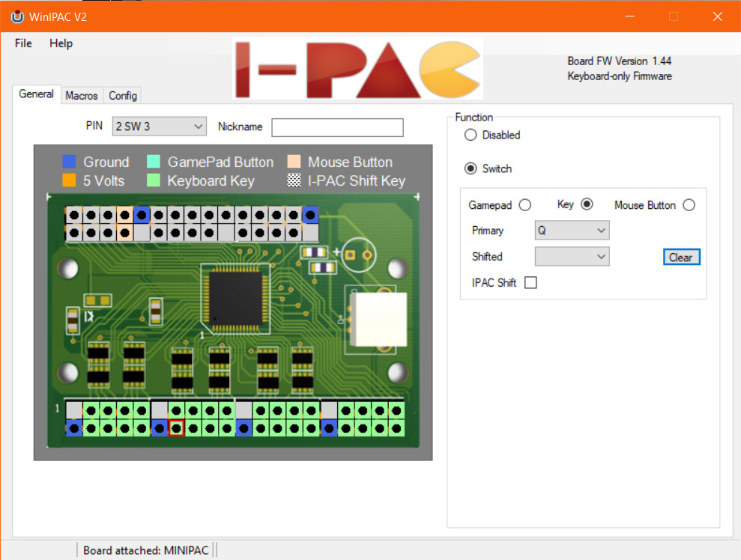This screenshot has height=560, width=741.
Task: Click the 'Board FW Version 1.44' text
Action: click(619, 61)
